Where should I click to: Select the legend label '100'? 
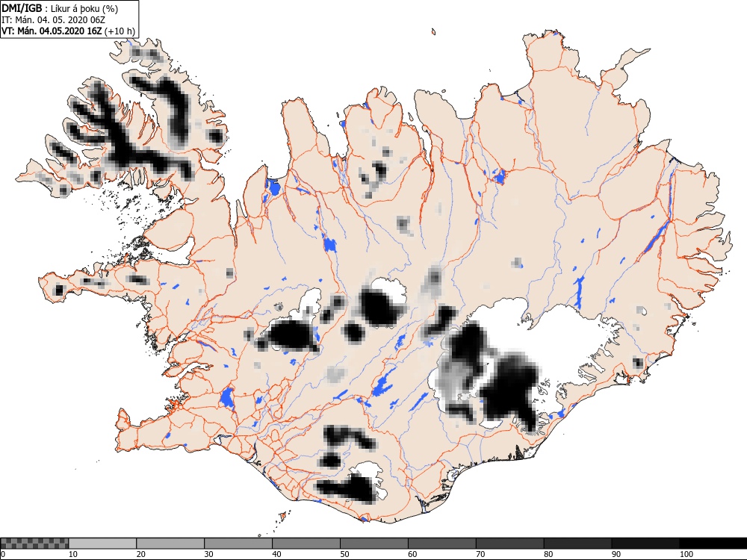(x=686, y=554)
